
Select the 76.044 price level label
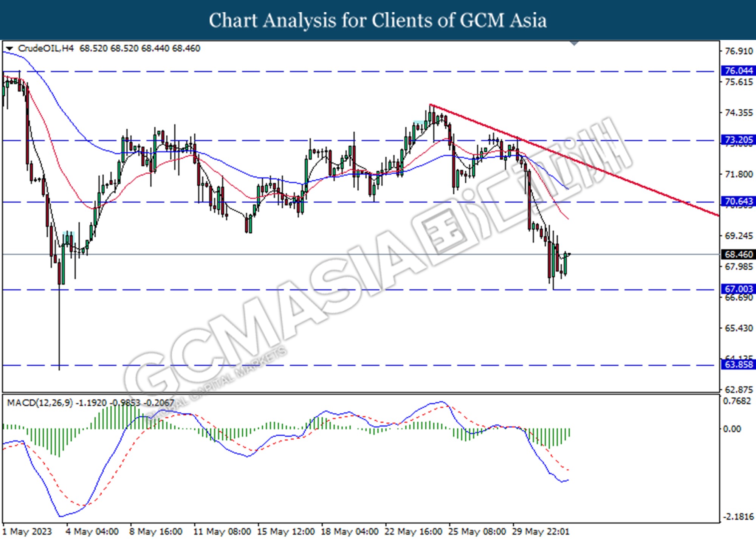[738, 71]
